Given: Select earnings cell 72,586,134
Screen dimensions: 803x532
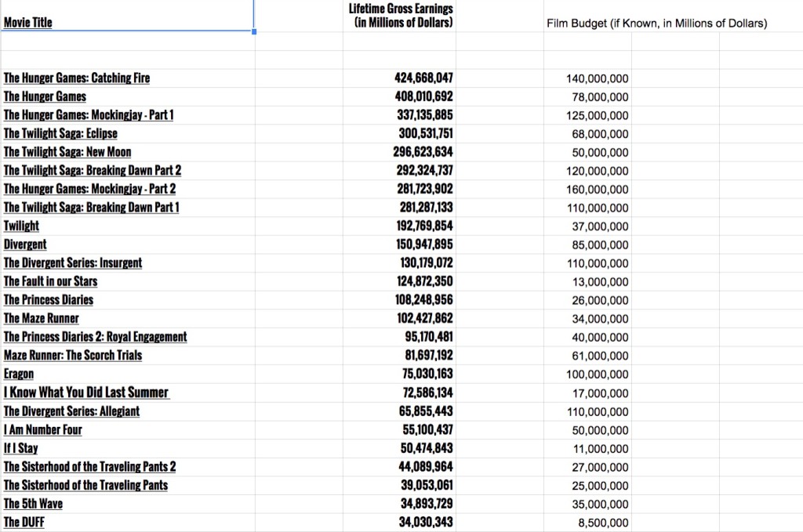Looking at the screenshot, I should 399,392.
